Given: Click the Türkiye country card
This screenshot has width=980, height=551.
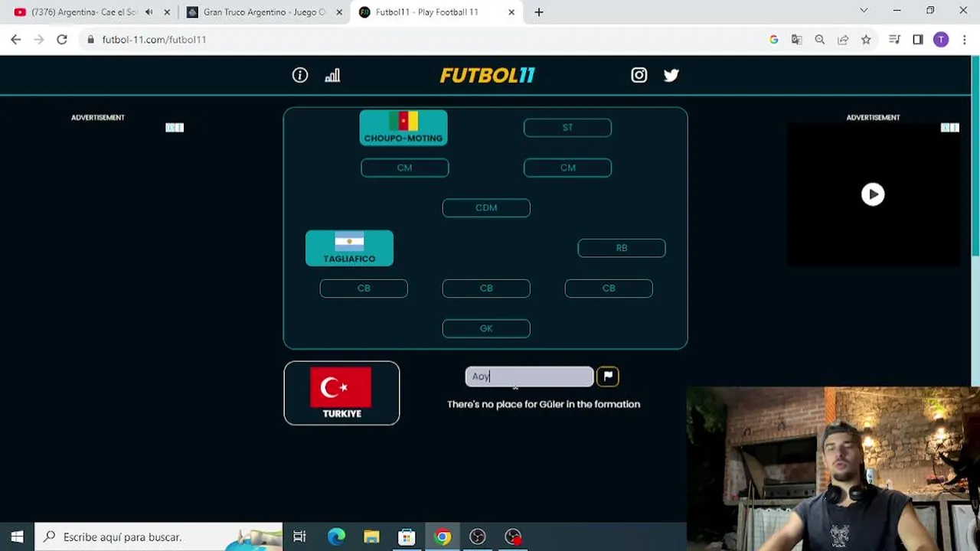Looking at the screenshot, I should [341, 393].
